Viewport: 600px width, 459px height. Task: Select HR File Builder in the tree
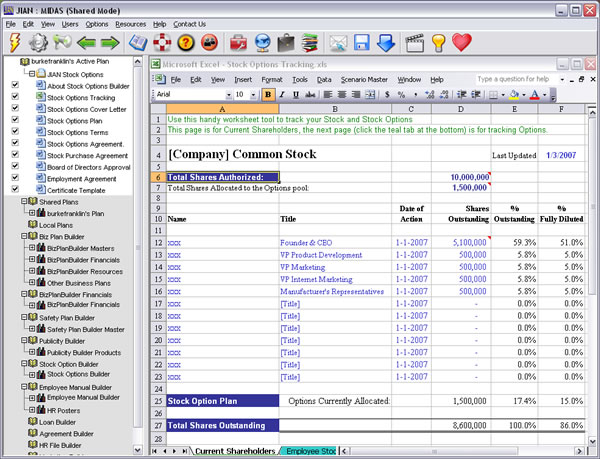coord(60,445)
